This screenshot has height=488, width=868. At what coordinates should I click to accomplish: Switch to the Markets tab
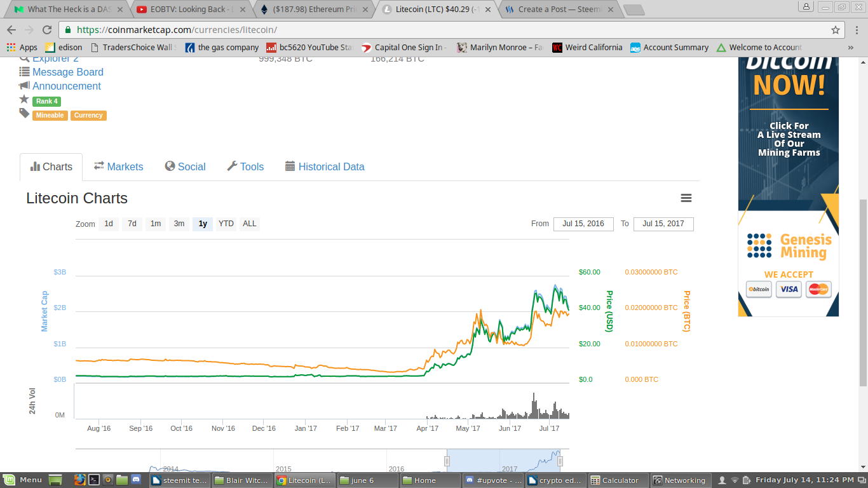click(x=119, y=166)
